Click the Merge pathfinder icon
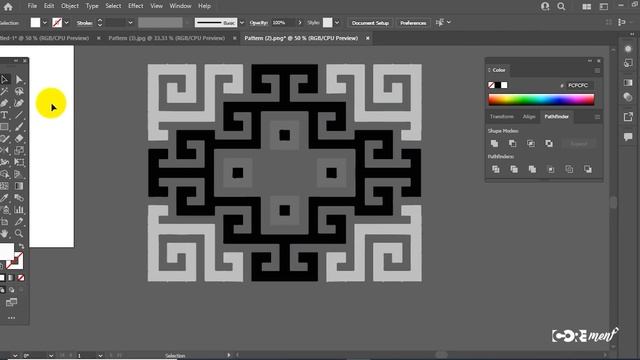This screenshot has width=640, height=360. 532,169
